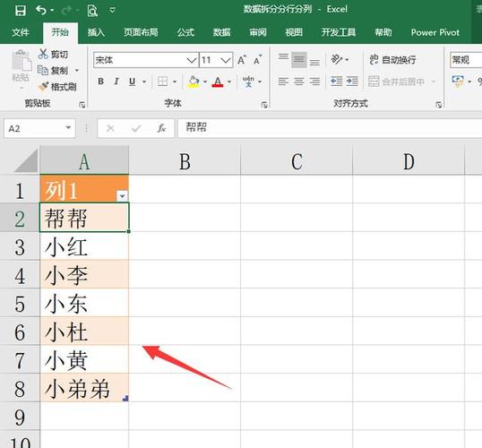Toggle Italic formatting

pyautogui.click(x=116, y=82)
